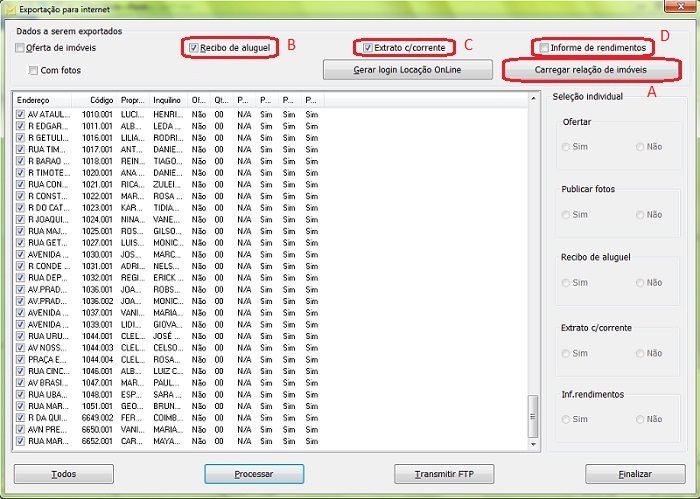Image resolution: width=700 pixels, height=499 pixels.
Task: Uncheck Recibo de aluguel
Action: point(195,47)
